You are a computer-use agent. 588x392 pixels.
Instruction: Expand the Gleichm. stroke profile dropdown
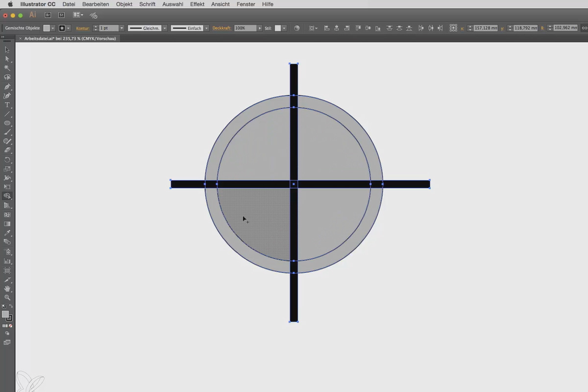coord(165,28)
